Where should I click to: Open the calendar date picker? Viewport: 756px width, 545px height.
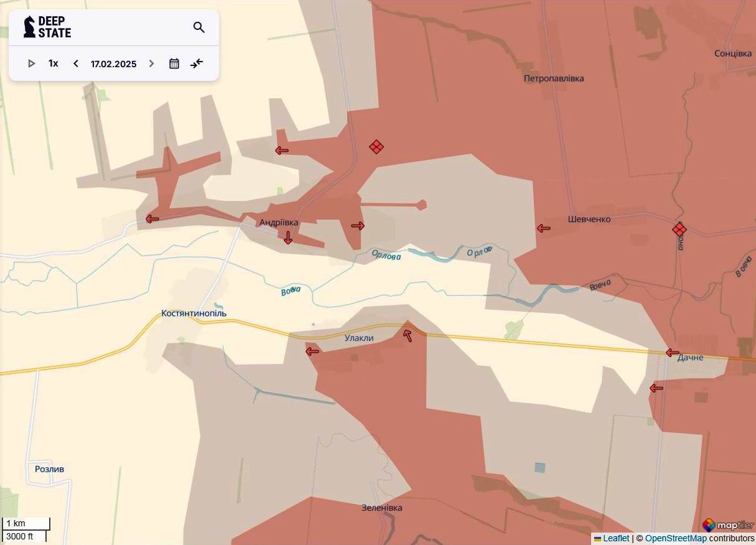point(174,63)
